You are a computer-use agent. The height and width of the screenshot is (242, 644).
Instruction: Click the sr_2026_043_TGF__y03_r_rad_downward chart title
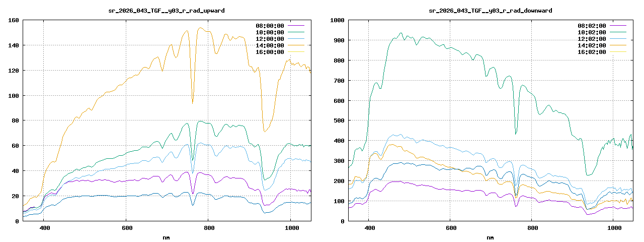pos(490,11)
